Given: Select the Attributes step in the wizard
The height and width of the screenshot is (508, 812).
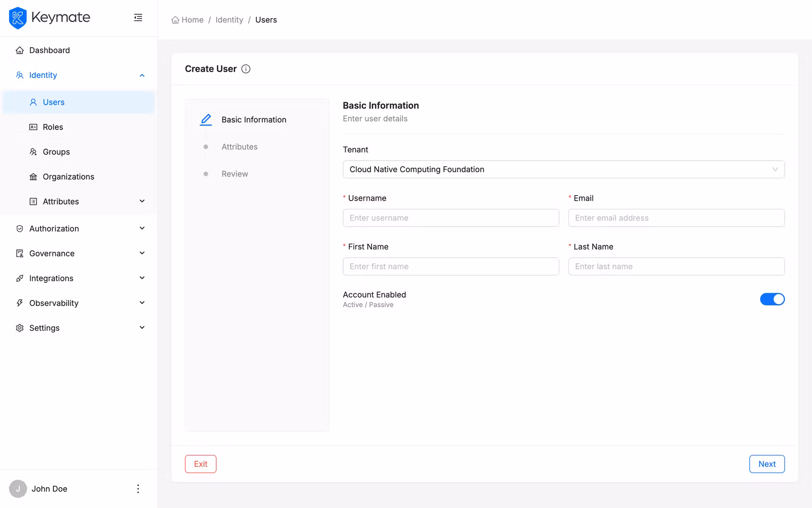Looking at the screenshot, I should click(x=239, y=146).
